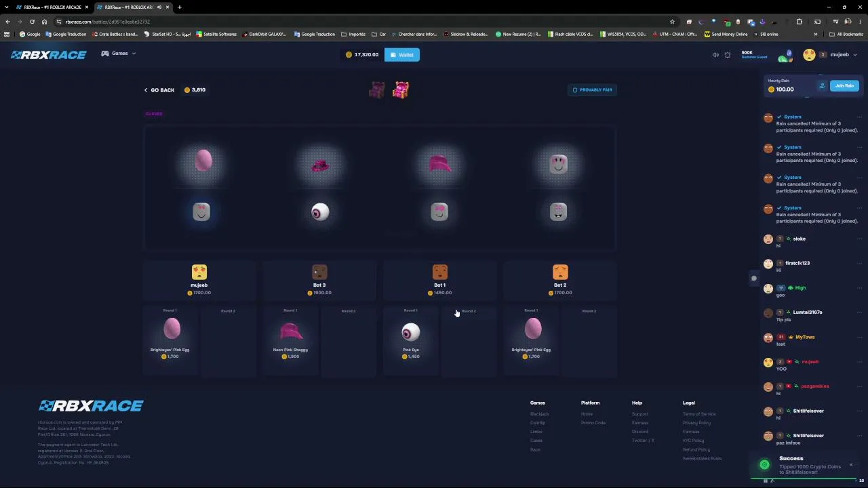This screenshot has height=488, width=868.
Task: Open Limbo from the footer
Action: point(536,432)
